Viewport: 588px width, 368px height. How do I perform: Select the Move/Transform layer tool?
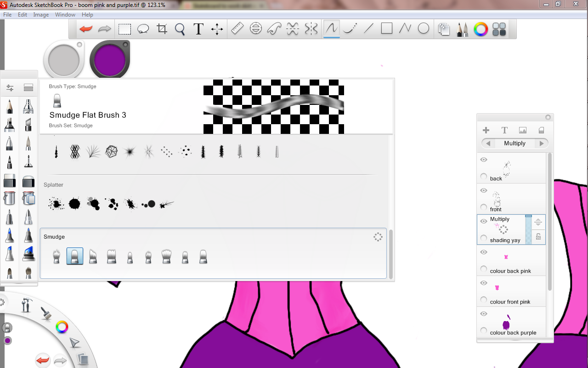click(217, 29)
